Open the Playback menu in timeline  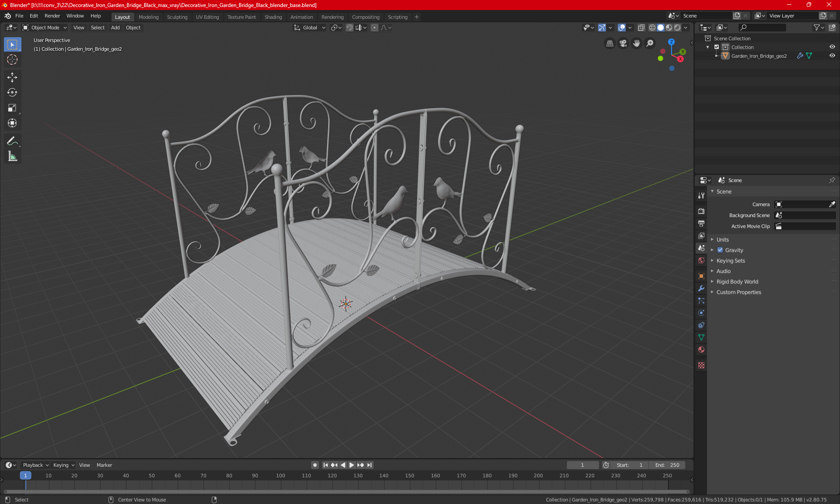coord(35,465)
